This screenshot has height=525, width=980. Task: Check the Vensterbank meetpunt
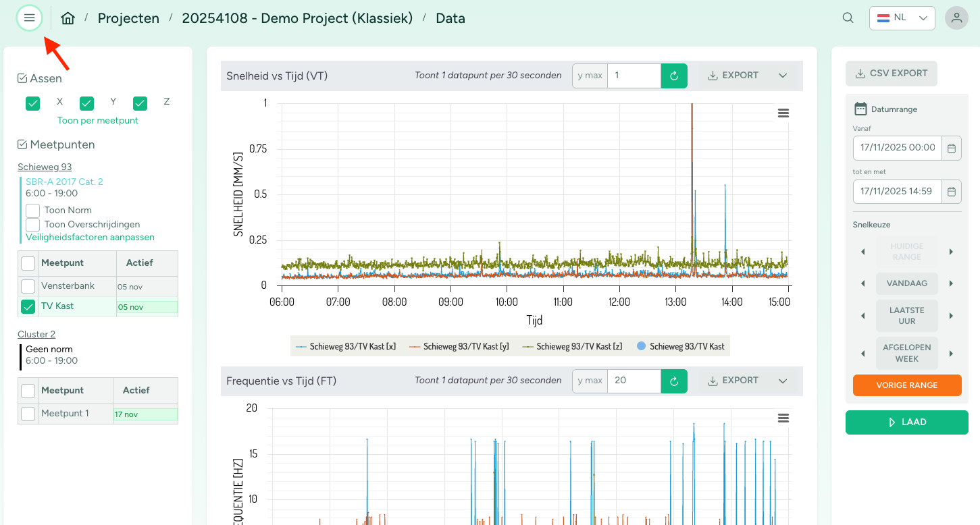[x=28, y=286]
